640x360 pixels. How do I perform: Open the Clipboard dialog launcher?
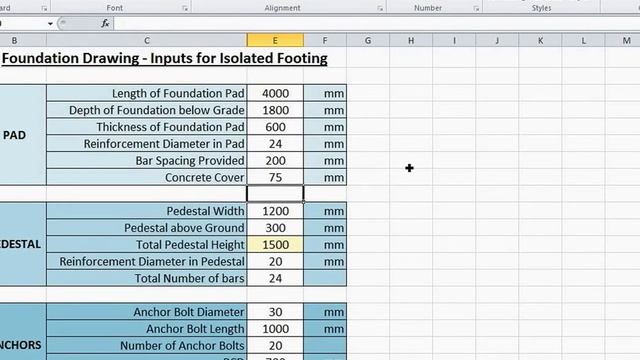[x=44, y=8]
